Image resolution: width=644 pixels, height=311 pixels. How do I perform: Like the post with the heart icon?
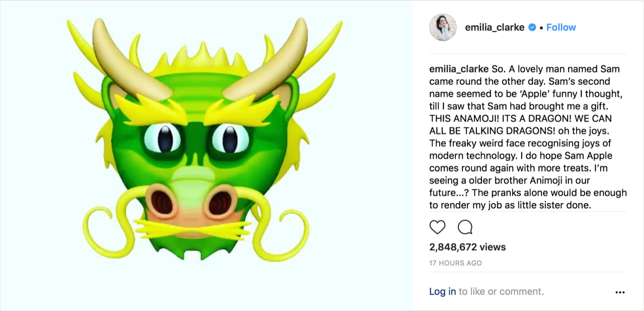[437, 227]
